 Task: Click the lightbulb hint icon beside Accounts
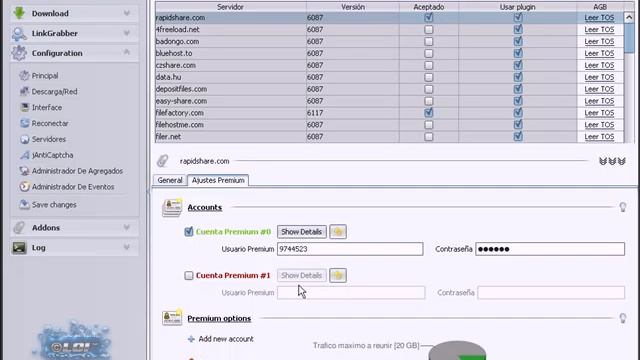[623, 207]
